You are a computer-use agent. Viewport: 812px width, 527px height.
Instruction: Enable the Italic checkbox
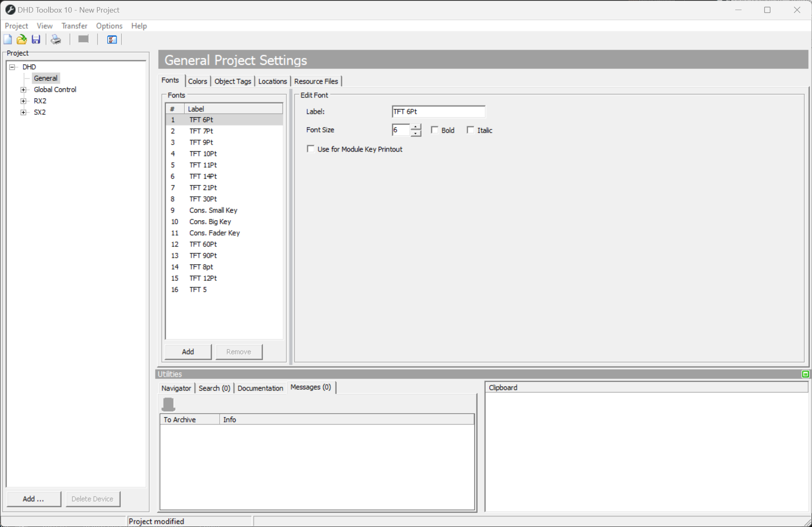pyautogui.click(x=471, y=130)
